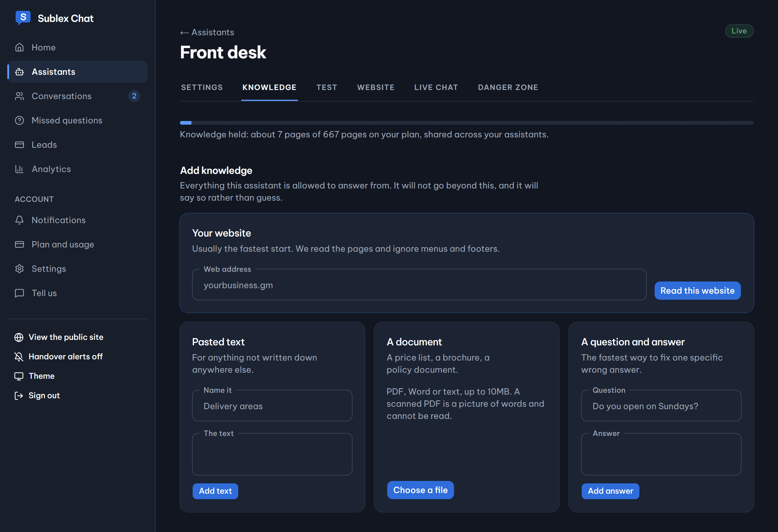Screen dimensions: 778x532
Task: Click the Front desk page title
Action: point(223,52)
